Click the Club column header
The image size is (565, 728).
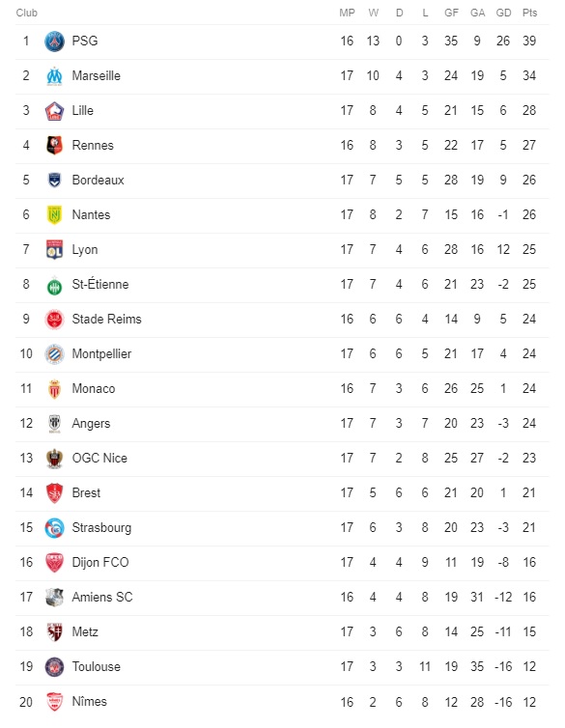(26, 13)
